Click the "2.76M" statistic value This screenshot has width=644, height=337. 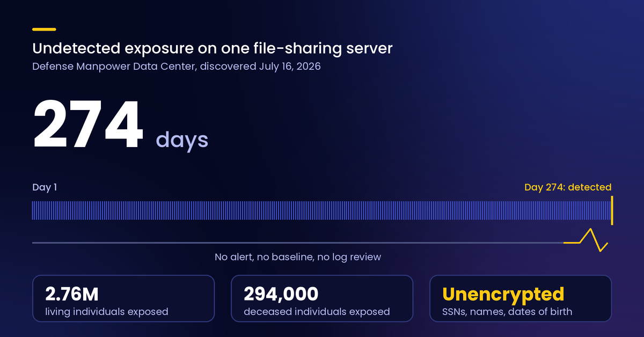(x=72, y=294)
